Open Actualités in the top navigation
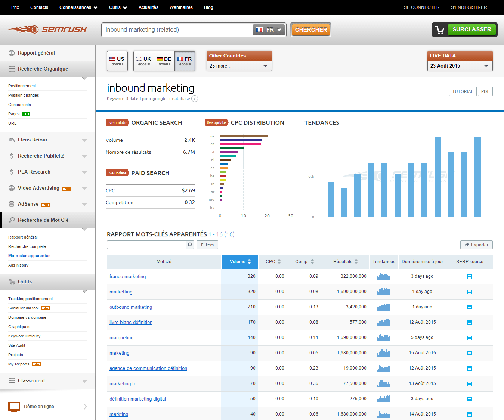The height and width of the screenshot is (420, 504). [148, 7]
